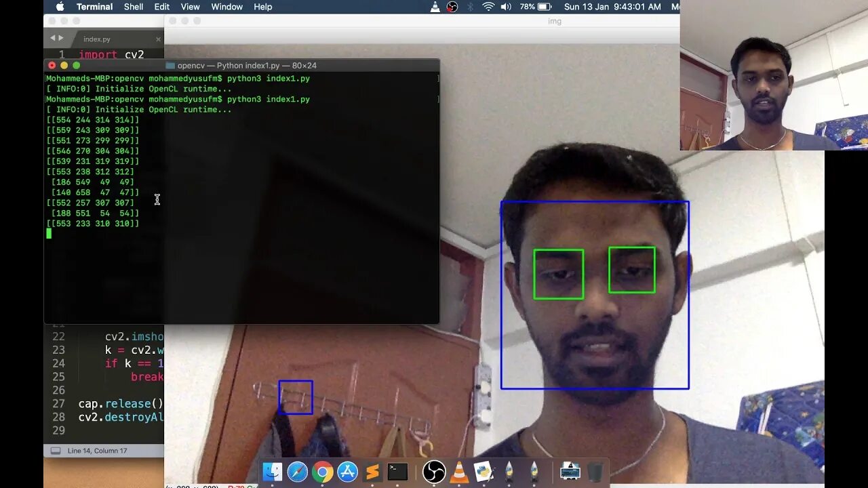Launch Safari from the Dock

(298, 472)
